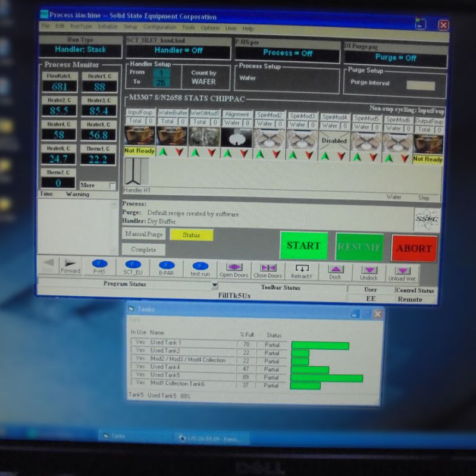Select the P-HS recipe icon
The image size is (476, 476).
[x=99, y=264]
